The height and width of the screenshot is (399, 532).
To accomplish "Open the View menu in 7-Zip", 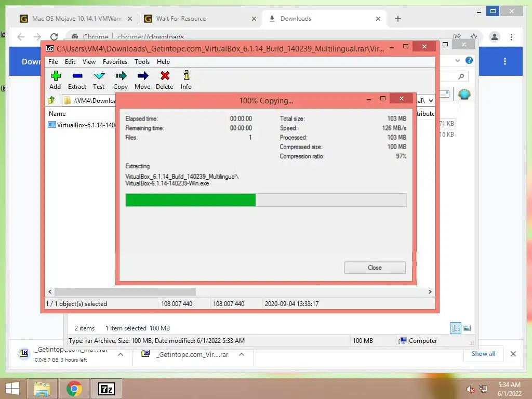I will click(89, 62).
